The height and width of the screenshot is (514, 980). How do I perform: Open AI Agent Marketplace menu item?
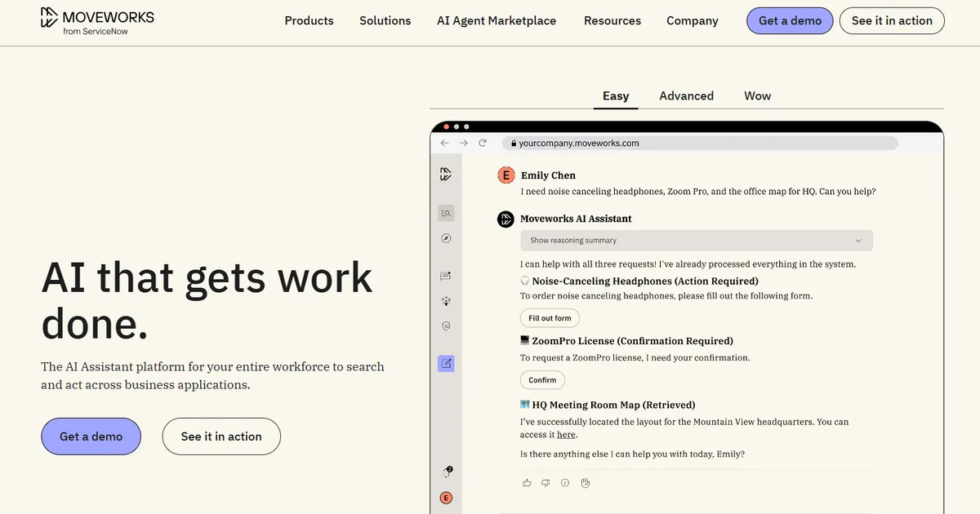[497, 20]
